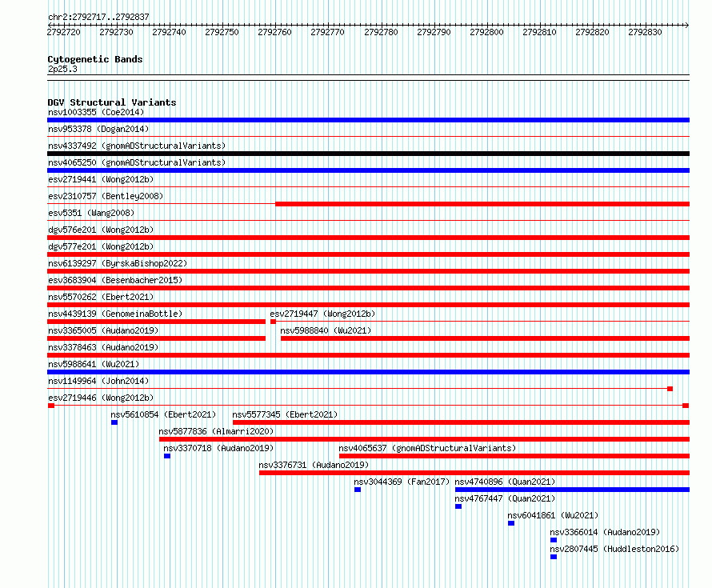The width and height of the screenshot is (712, 588).
Task: Open nsv3366014 (Audano2019) label
Action: point(605,532)
